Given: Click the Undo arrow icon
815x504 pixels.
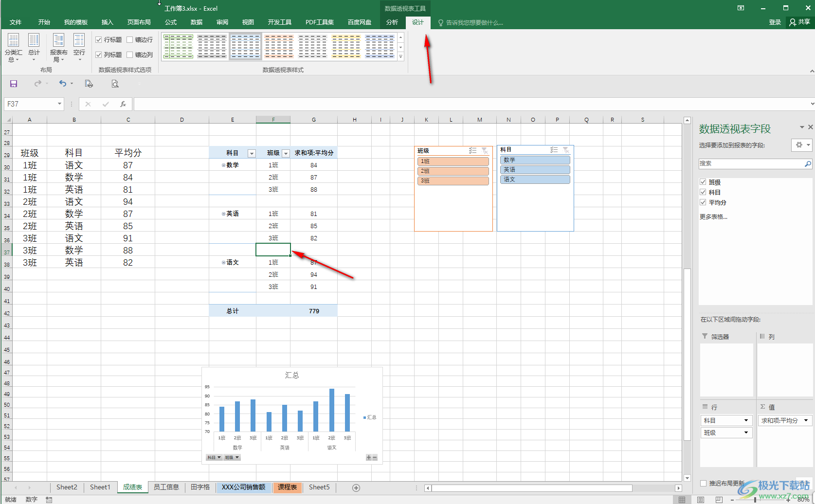Looking at the screenshot, I should coord(63,84).
